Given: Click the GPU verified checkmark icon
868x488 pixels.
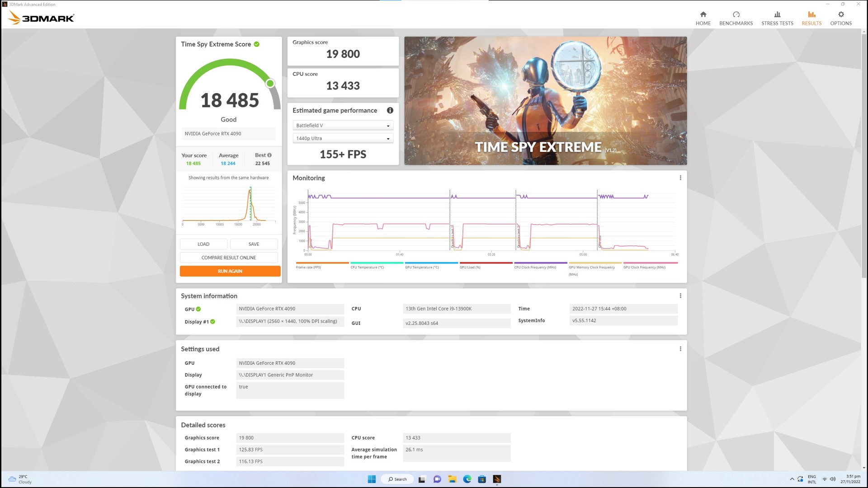Looking at the screenshot, I should coord(198,310).
